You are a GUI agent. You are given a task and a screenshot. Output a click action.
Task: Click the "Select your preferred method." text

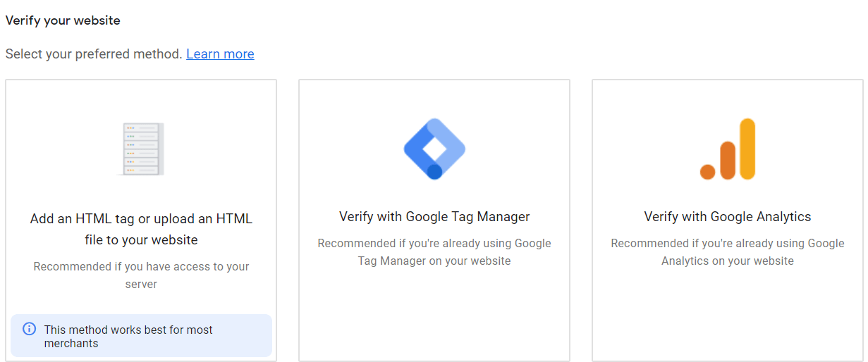(94, 54)
